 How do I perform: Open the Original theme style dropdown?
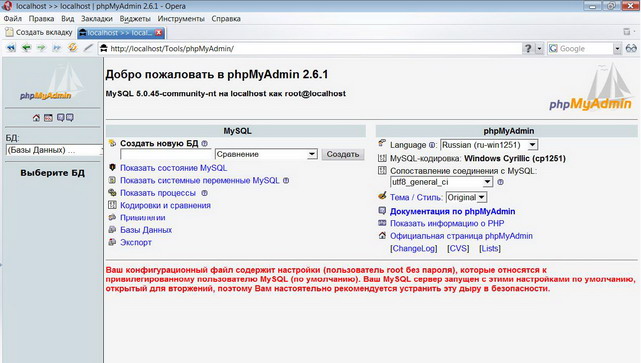tap(466, 197)
